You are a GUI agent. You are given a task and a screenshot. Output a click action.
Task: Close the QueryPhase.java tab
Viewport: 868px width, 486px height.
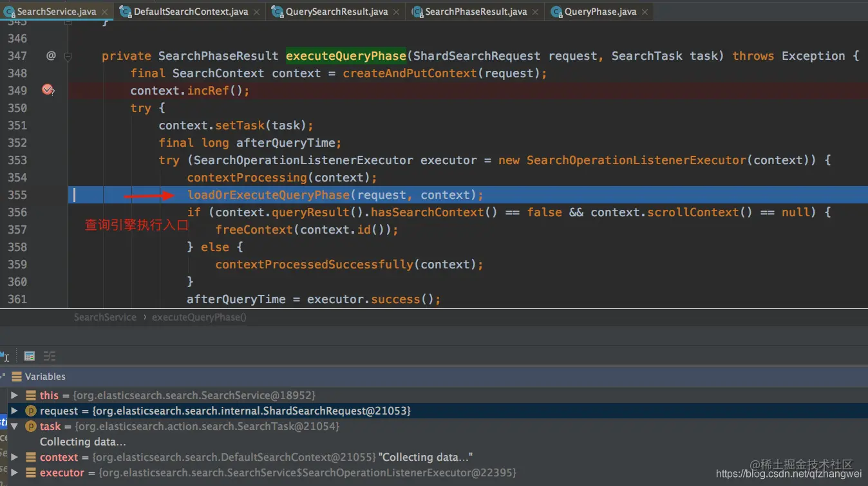pos(645,12)
